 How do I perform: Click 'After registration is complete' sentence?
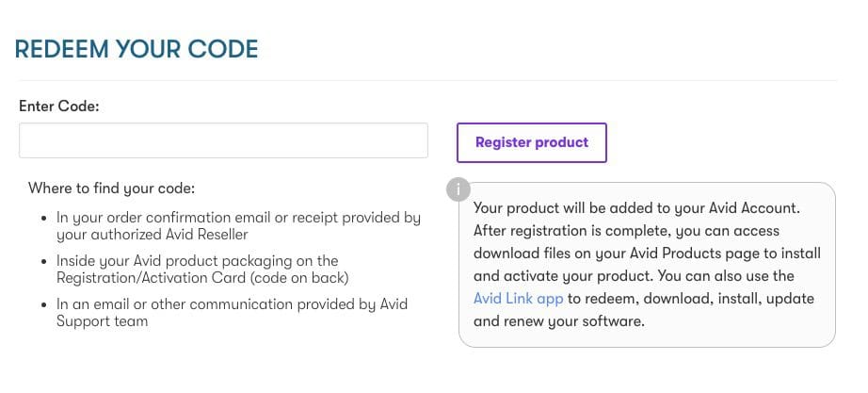pos(572,231)
